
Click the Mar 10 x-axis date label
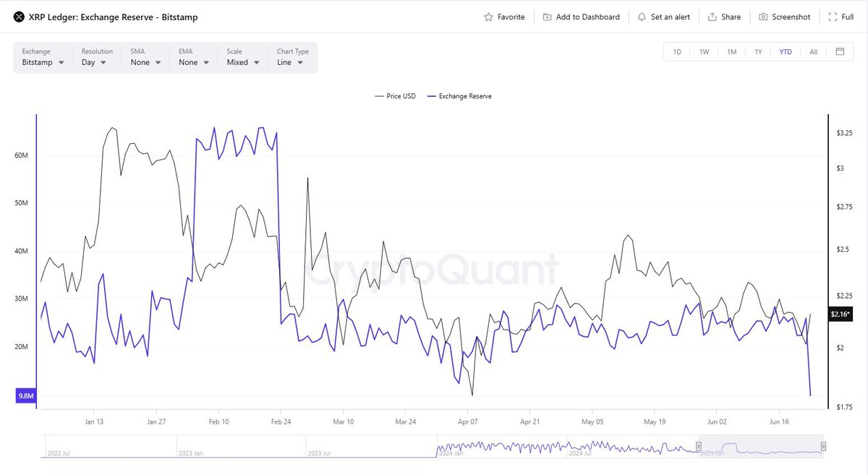(x=343, y=421)
